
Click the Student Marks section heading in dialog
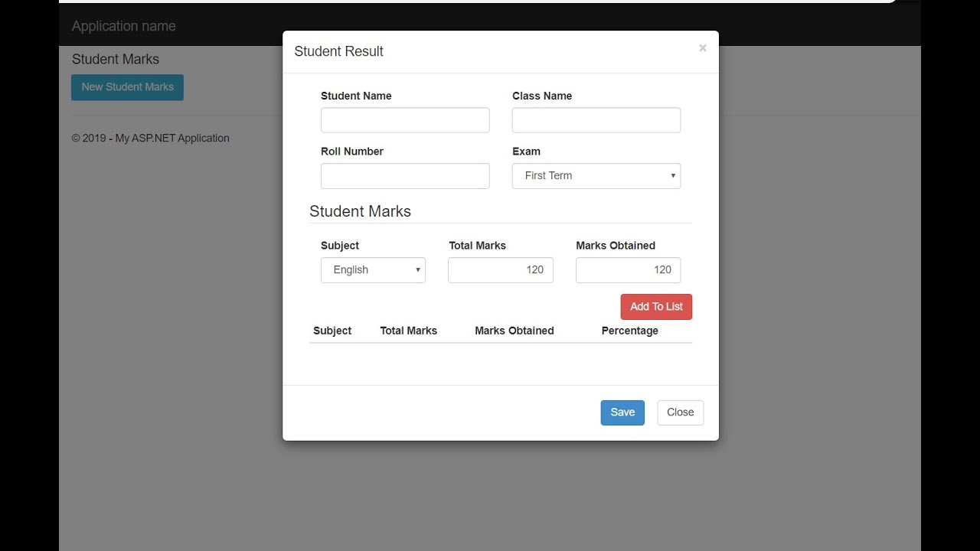tap(360, 211)
